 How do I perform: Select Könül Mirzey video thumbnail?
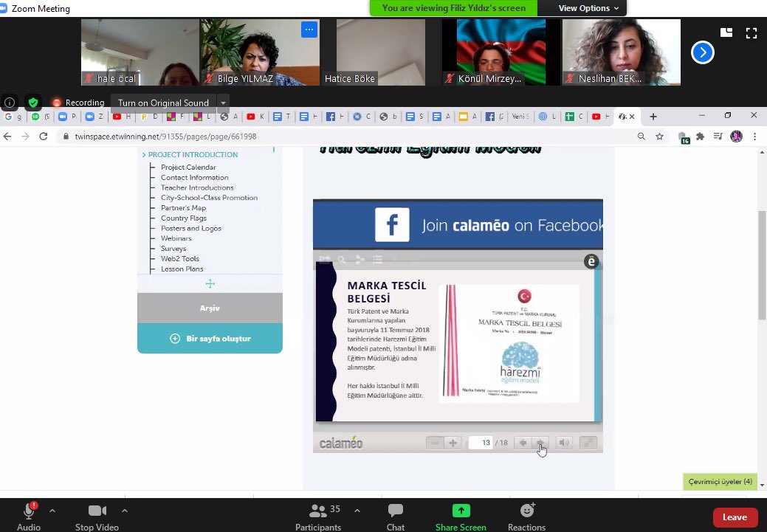(x=501, y=52)
